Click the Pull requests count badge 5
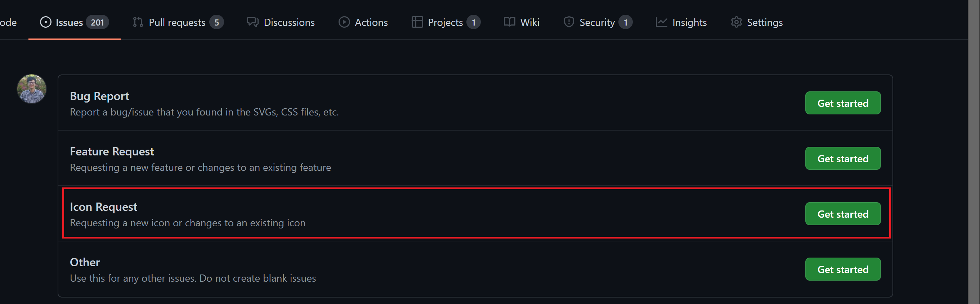The width and height of the screenshot is (980, 304). click(216, 22)
